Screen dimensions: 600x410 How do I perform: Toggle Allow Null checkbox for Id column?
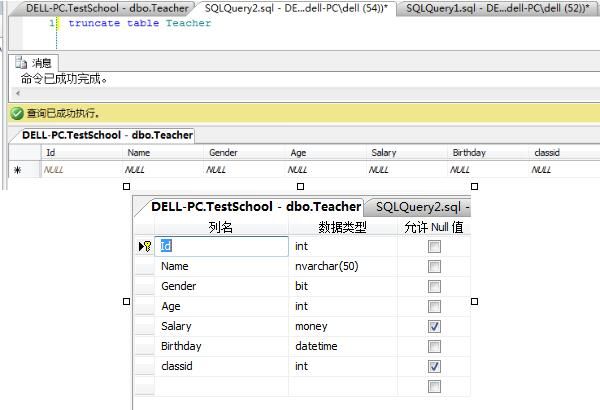pos(434,246)
